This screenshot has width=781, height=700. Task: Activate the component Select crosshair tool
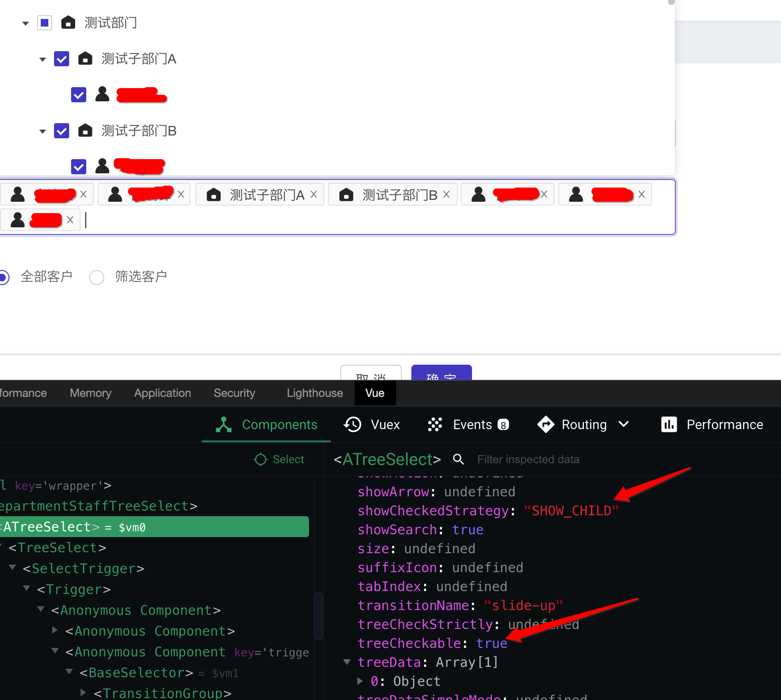point(280,459)
